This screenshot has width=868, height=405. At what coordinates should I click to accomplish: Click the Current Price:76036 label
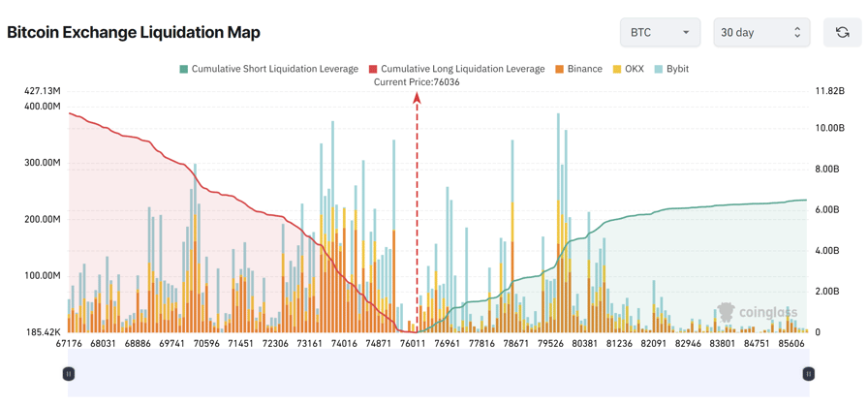click(x=417, y=82)
